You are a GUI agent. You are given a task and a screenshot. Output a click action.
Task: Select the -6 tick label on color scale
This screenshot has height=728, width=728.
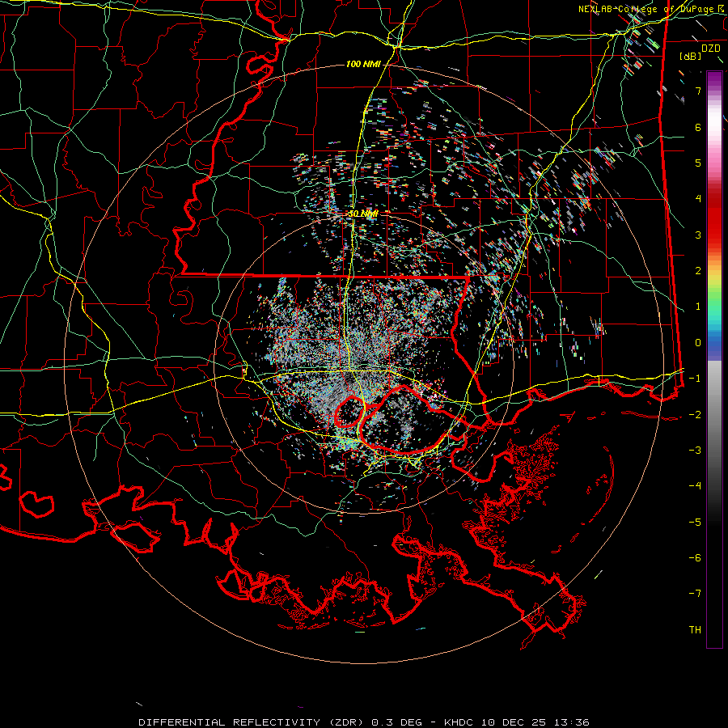click(x=695, y=558)
